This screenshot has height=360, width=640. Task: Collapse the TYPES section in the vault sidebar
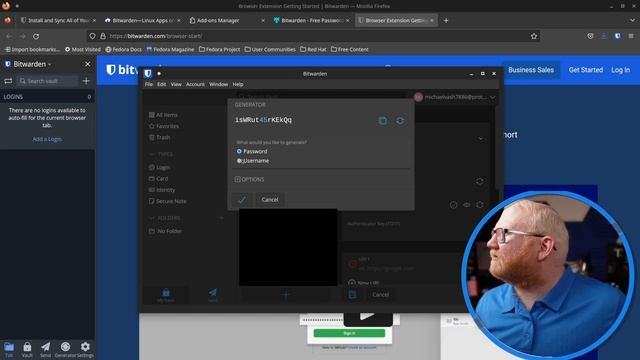point(152,154)
